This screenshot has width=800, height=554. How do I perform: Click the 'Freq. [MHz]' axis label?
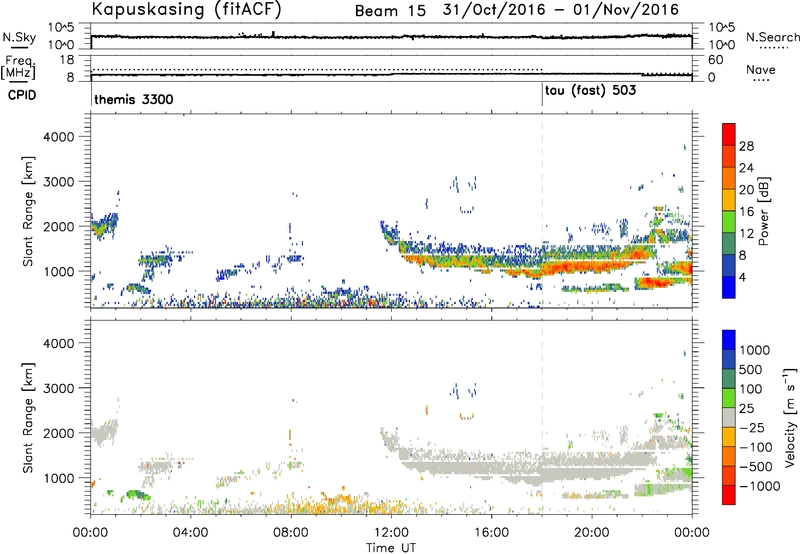click(19, 67)
